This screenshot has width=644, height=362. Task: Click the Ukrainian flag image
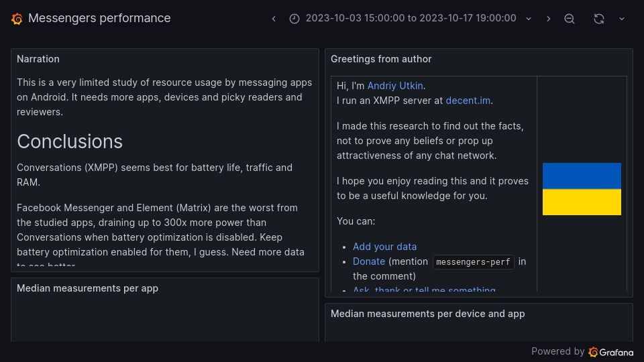[582, 189]
